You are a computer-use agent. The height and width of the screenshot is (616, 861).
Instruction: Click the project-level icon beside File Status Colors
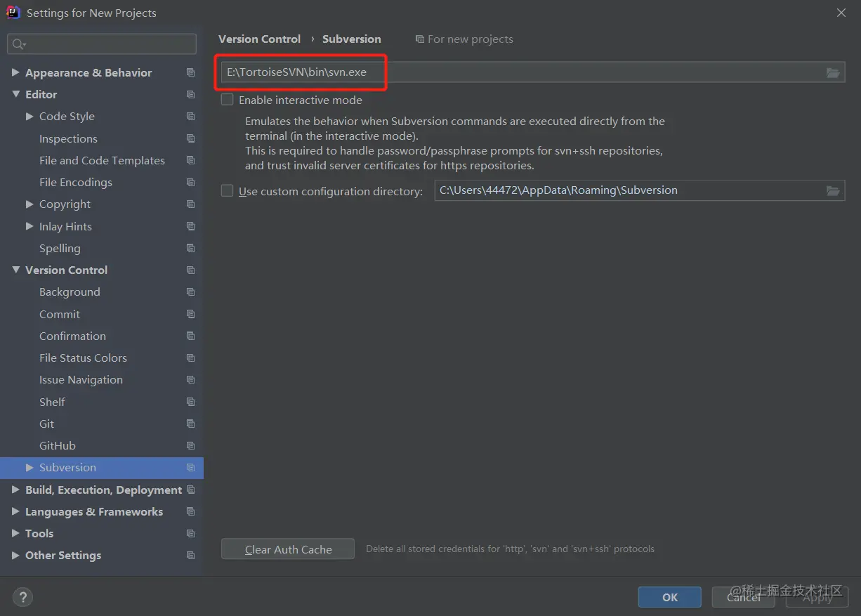[x=190, y=358]
